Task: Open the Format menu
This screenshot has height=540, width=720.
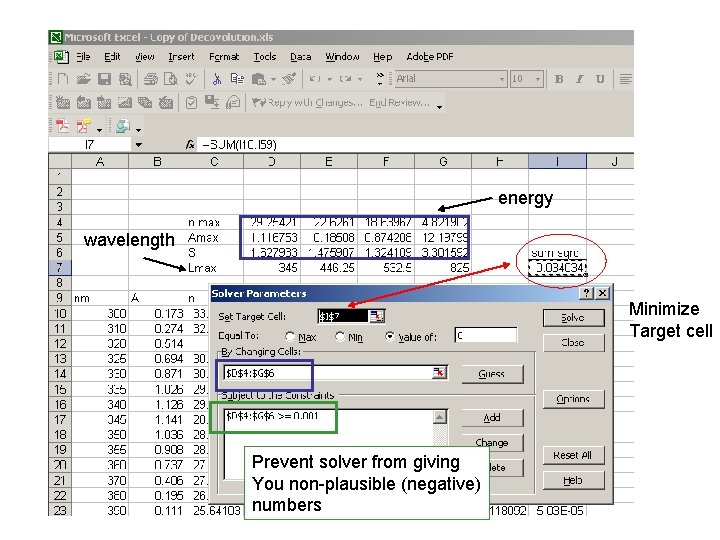Action: click(224, 57)
